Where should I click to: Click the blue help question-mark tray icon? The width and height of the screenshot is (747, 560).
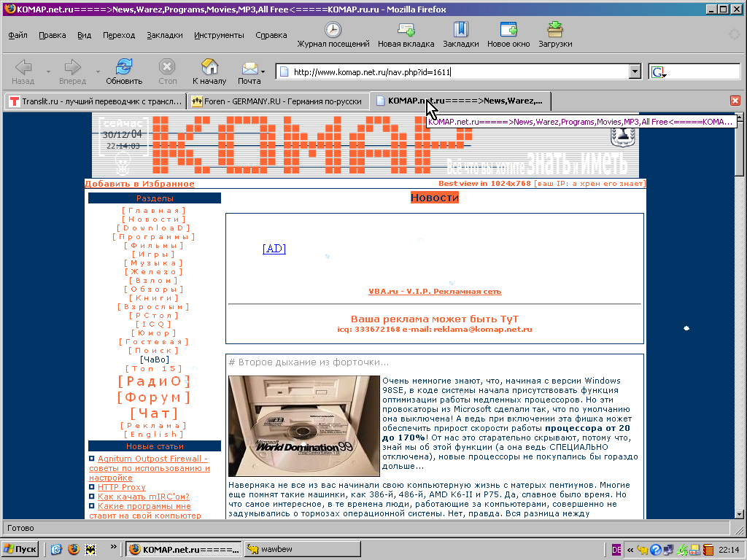(656, 550)
